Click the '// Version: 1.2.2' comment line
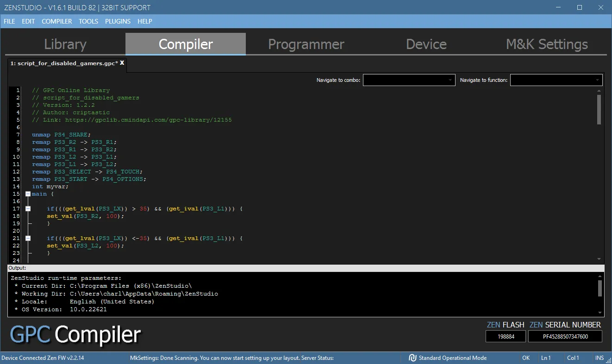 63,105
